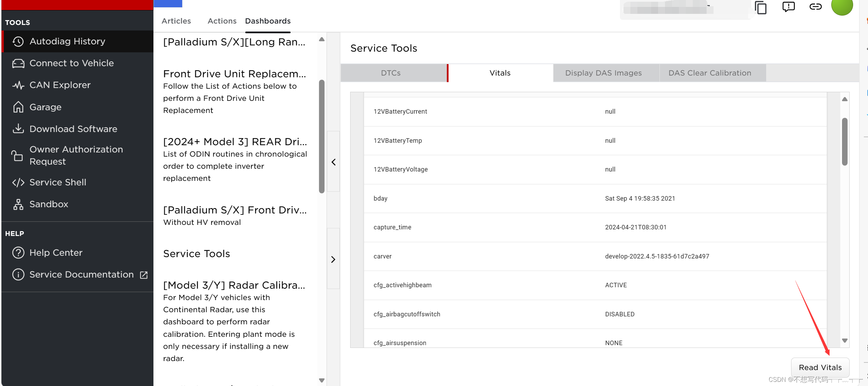
Task: Switch to the Articles tab
Action: coord(176,21)
